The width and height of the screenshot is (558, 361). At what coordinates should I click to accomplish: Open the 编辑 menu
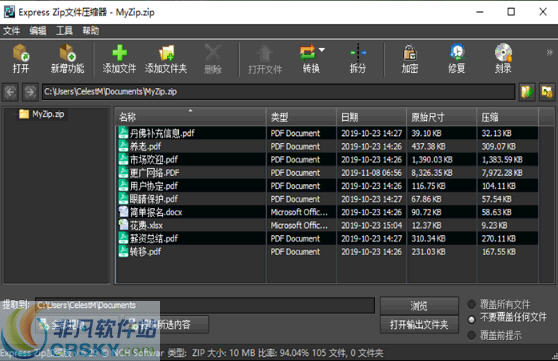tap(38, 31)
